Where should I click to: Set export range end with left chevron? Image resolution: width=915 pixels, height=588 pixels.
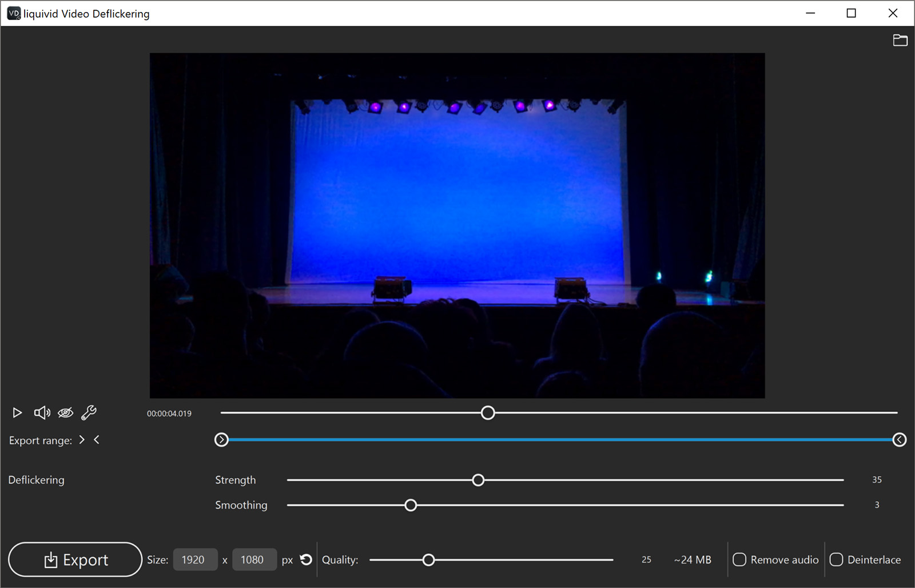click(97, 439)
